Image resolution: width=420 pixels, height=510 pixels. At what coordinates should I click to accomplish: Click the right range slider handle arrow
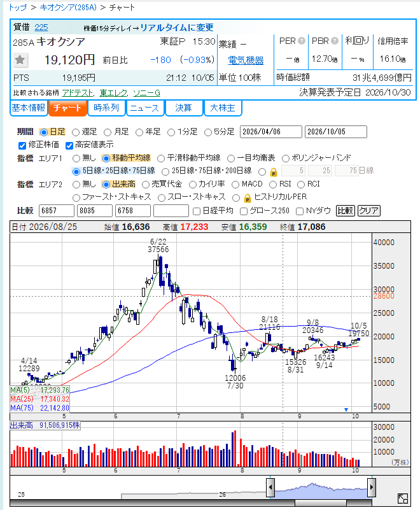coord(372,487)
